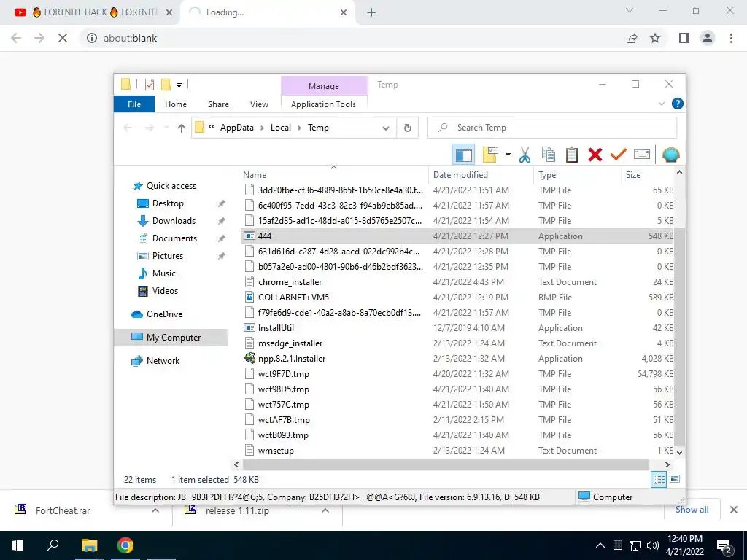Select Pictures in navigation pane
Image resolution: width=747 pixels, height=560 pixels.
pyautogui.click(x=167, y=256)
